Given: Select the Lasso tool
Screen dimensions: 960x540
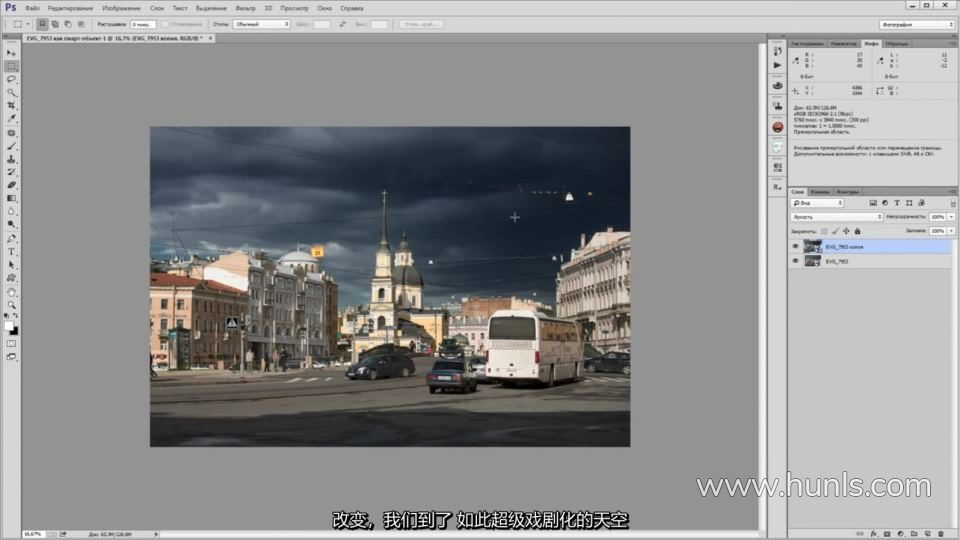Looking at the screenshot, I should [x=12, y=79].
